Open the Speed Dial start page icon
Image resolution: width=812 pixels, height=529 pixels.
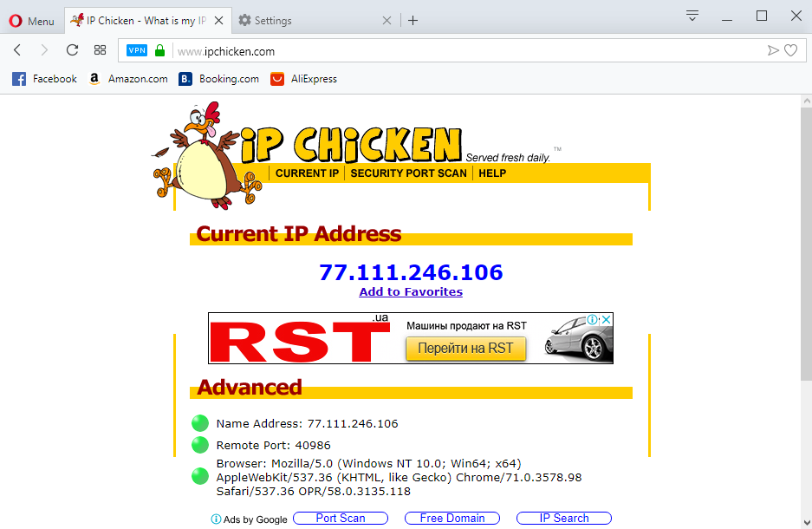click(x=100, y=50)
